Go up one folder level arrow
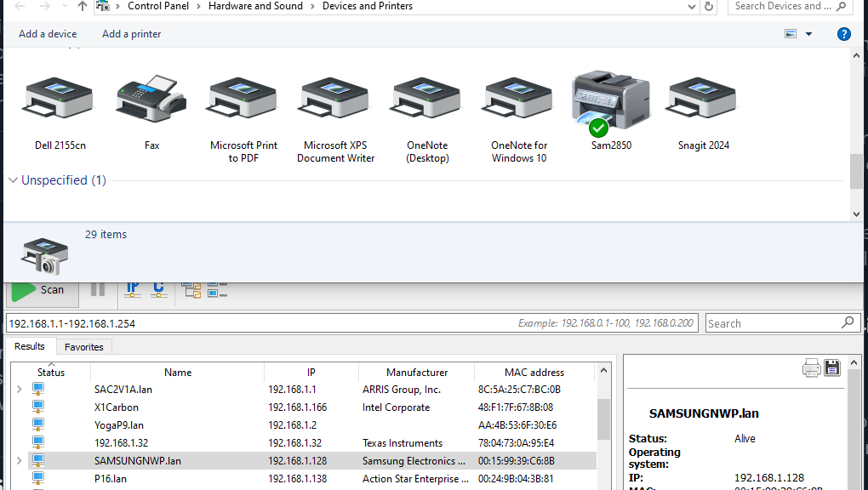This screenshot has width=868, height=490. [x=82, y=6]
